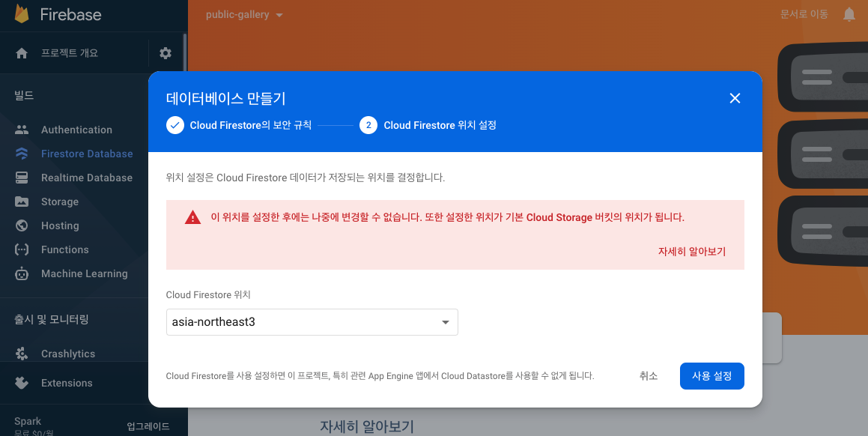Click the 사용 설정 button

click(x=712, y=376)
